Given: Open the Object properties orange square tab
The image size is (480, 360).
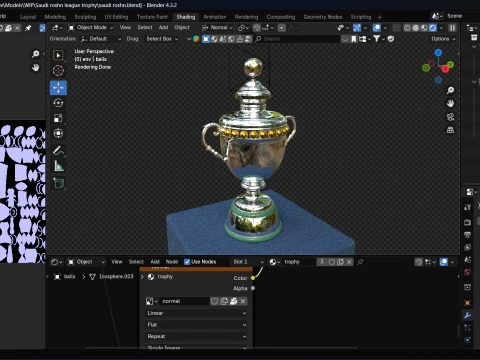Looking at the screenshot, I should (467, 303).
